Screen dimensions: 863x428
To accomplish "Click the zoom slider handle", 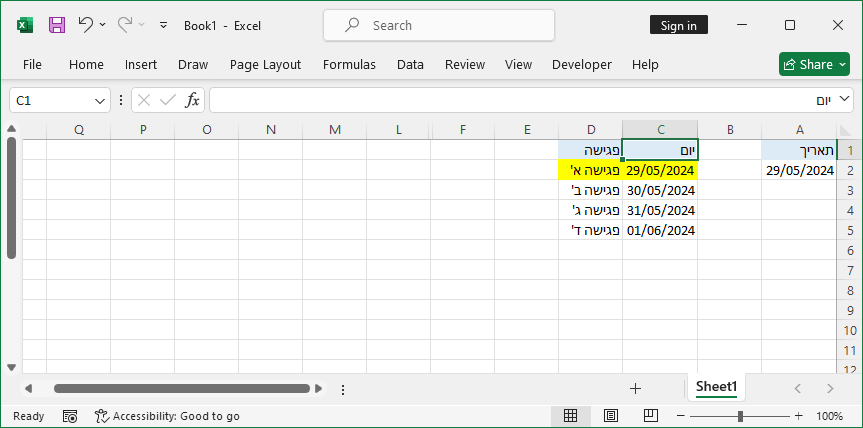I will point(740,416).
